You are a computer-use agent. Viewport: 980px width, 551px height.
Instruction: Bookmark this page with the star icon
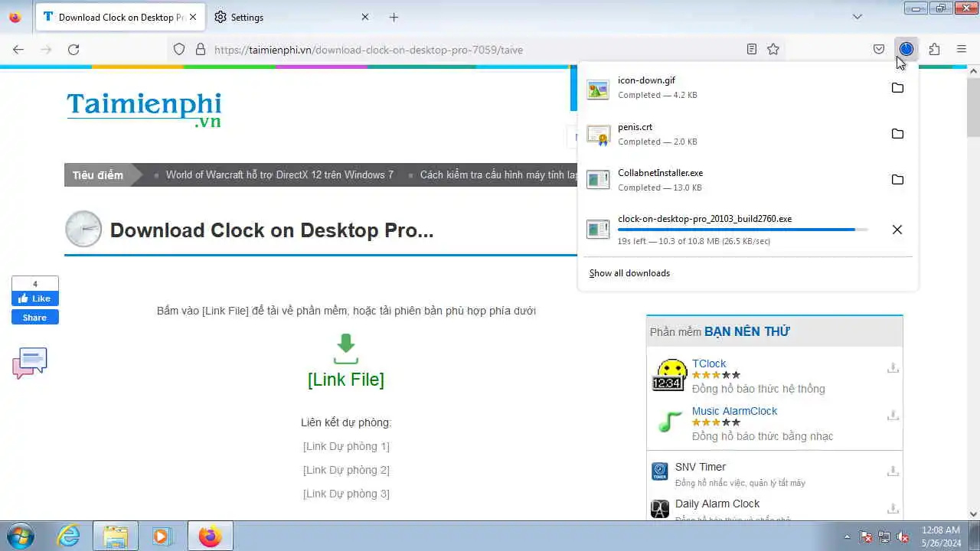[x=773, y=49]
